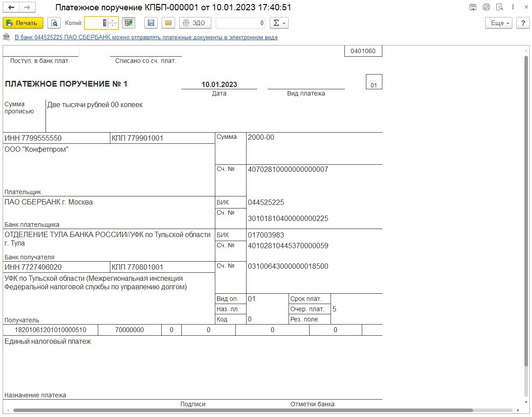Select payment priority value 5
Image resolution: width=532 pixels, height=417 pixels.
point(335,309)
